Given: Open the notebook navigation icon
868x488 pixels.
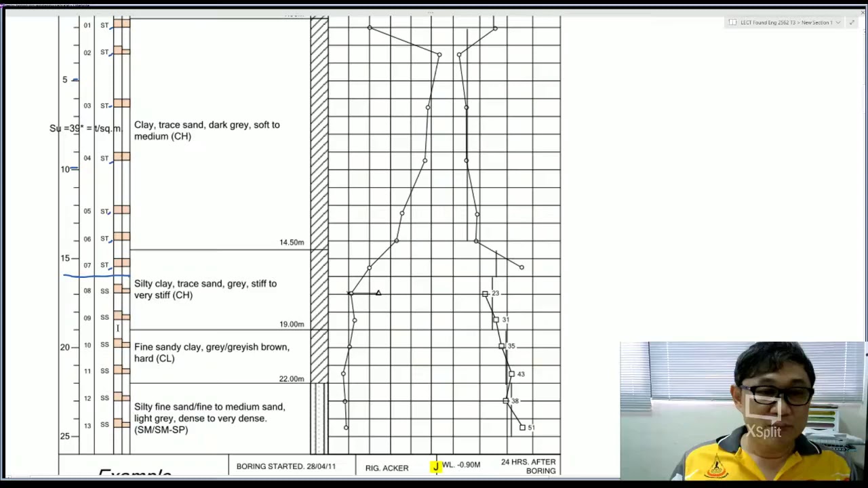Looking at the screenshot, I should [733, 22].
